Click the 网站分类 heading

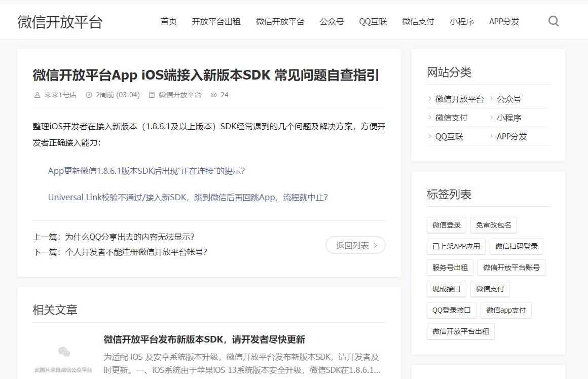tap(449, 72)
